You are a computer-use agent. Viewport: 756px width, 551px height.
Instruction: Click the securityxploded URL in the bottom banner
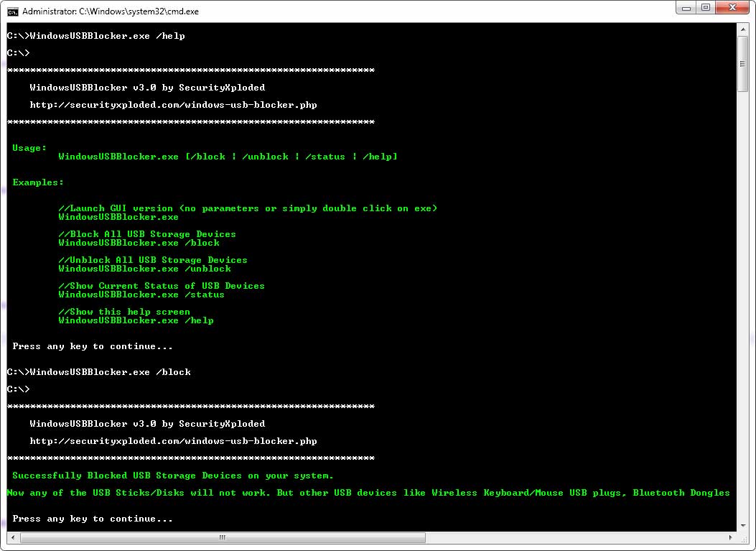coord(173,441)
